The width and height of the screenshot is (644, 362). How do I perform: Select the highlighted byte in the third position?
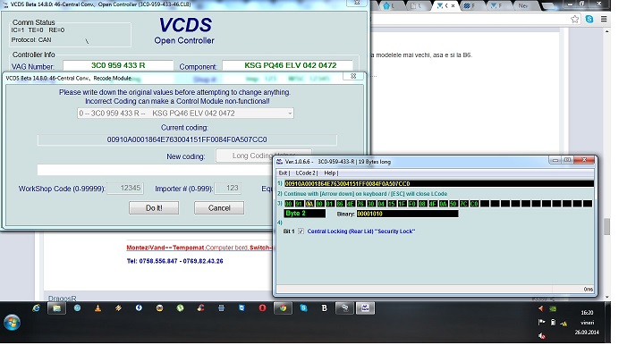click(x=309, y=204)
